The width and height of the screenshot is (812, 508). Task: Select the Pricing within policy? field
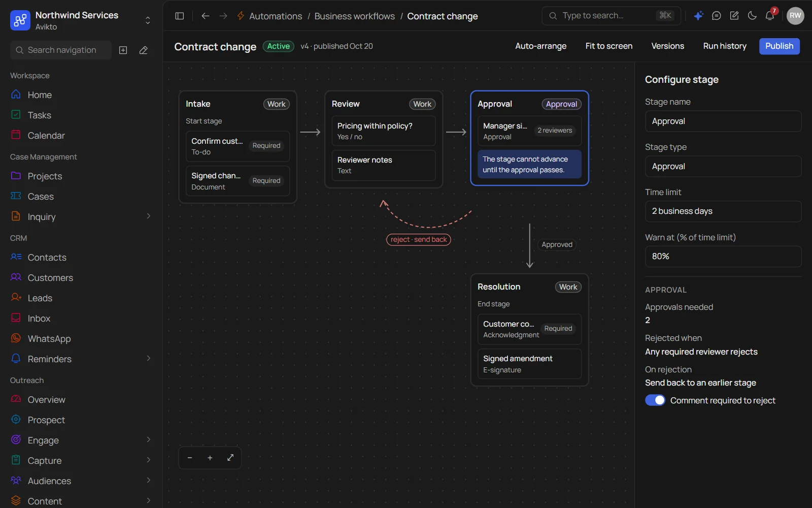point(384,131)
